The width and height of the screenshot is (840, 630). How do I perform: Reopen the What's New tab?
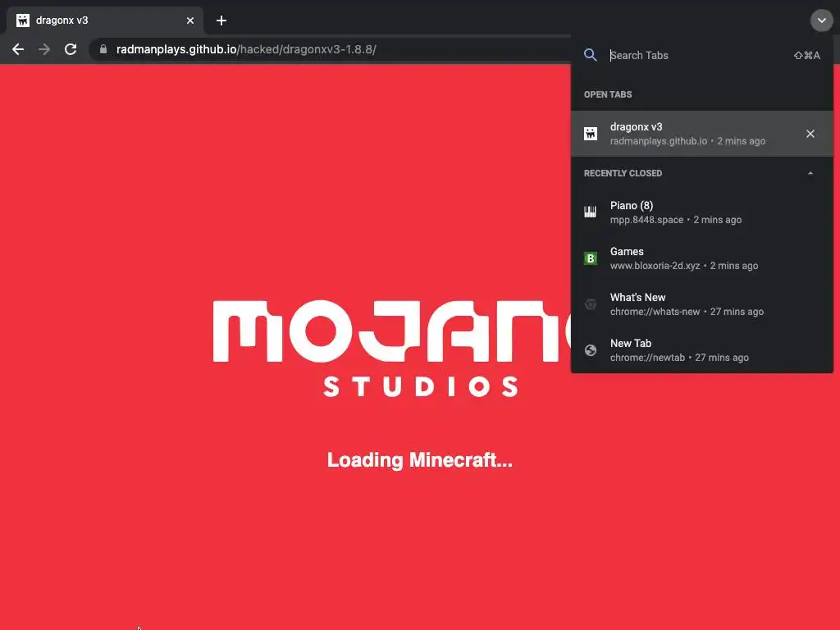(702, 304)
